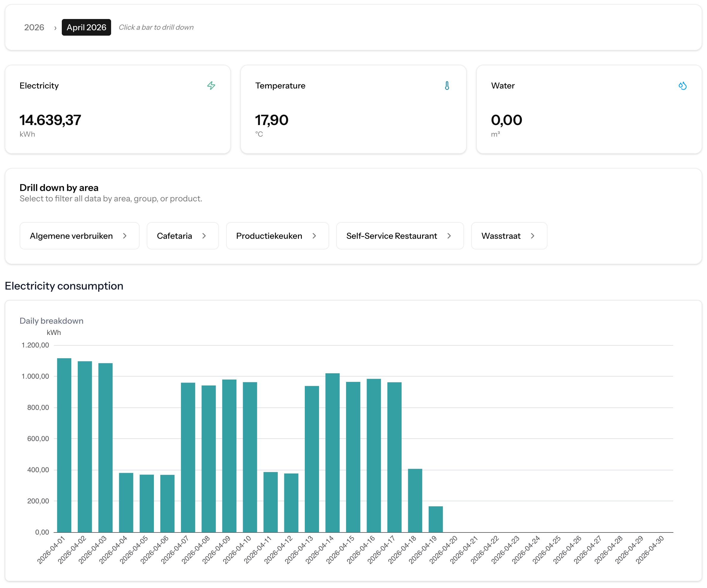Drill into the 2026-04-04 bar
Screen dimensions: 707x588
(126, 502)
